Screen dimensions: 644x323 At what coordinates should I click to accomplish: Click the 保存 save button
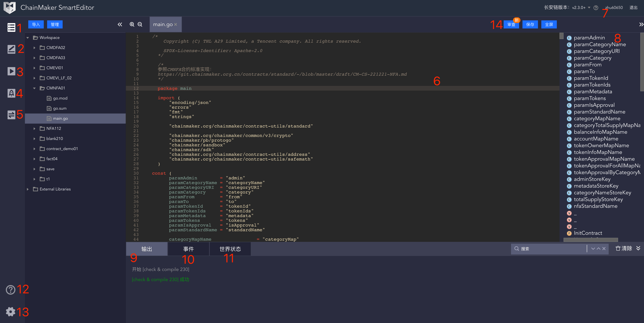pos(530,25)
